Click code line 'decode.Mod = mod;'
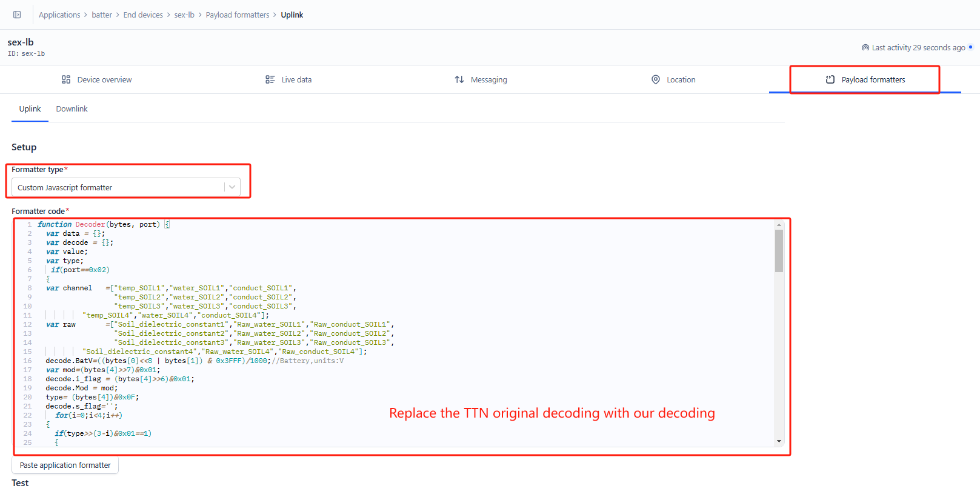Screen dimensions: 980x497 coord(82,388)
